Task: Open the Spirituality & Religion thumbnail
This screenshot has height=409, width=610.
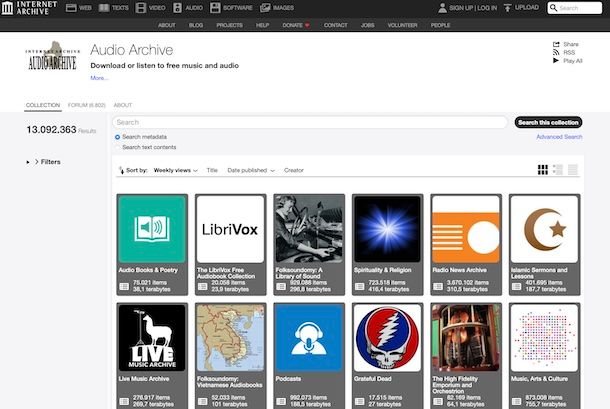Action: (387, 229)
